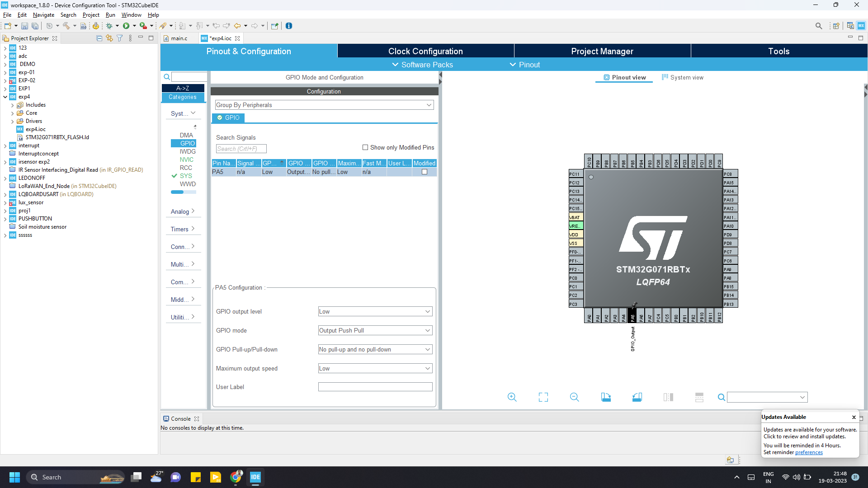Open Group By Peripherals combo box
868x488 pixels.
coord(324,105)
